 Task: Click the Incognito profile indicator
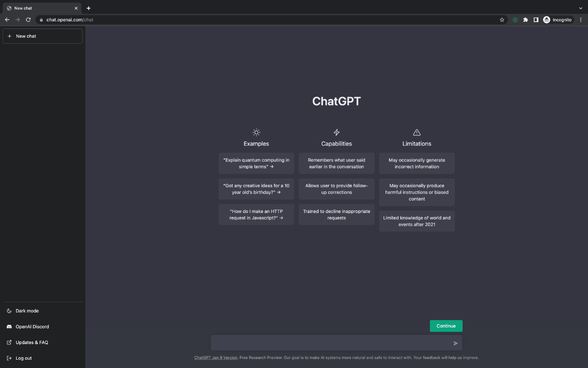tap(558, 19)
